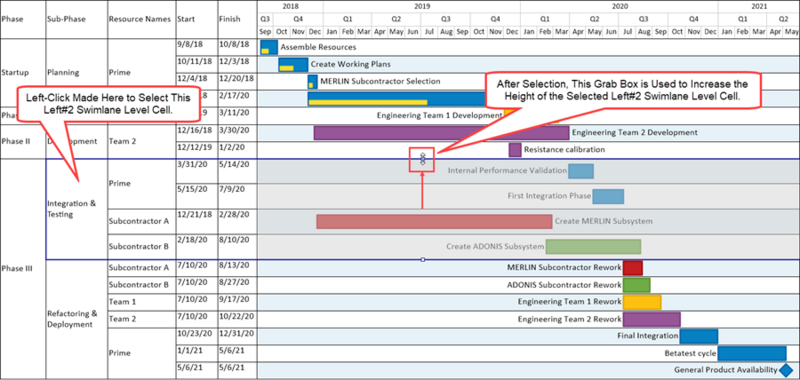The image size is (800, 380).
Task: Select the Assemble Resources blue task bar
Action: coord(269,47)
